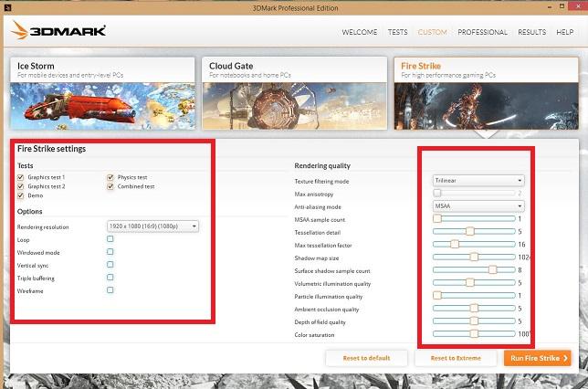The image size is (588, 389).
Task: Click the Tessellation detail slider
Action: coord(474,231)
